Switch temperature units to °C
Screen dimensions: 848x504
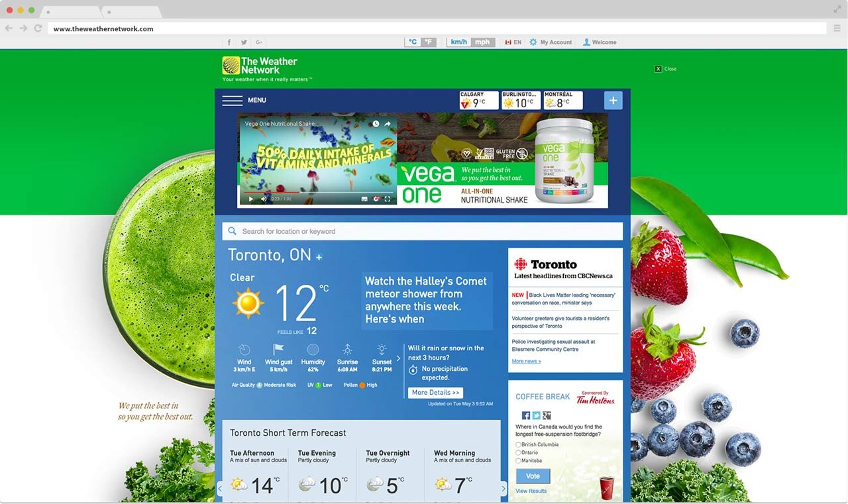(x=413, y=42)
